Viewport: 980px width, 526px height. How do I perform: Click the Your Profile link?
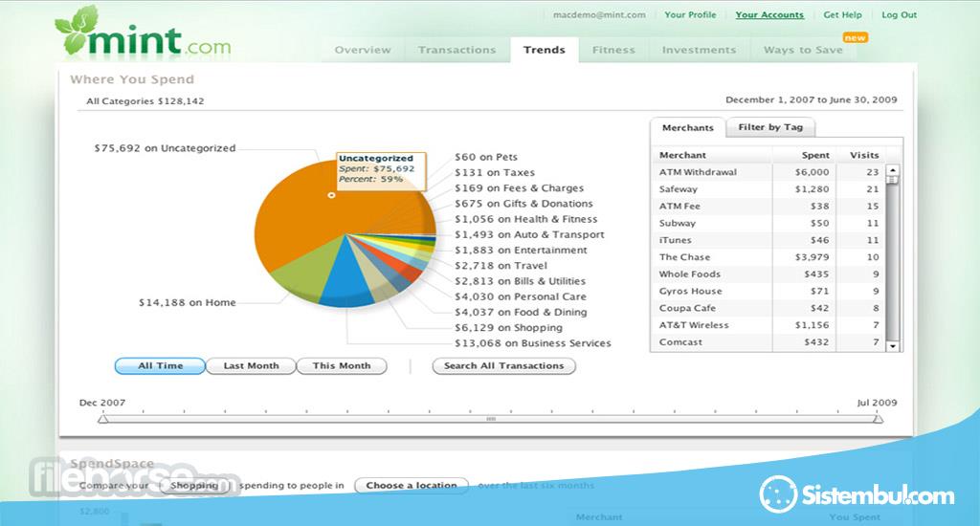[x=690, y=15]
